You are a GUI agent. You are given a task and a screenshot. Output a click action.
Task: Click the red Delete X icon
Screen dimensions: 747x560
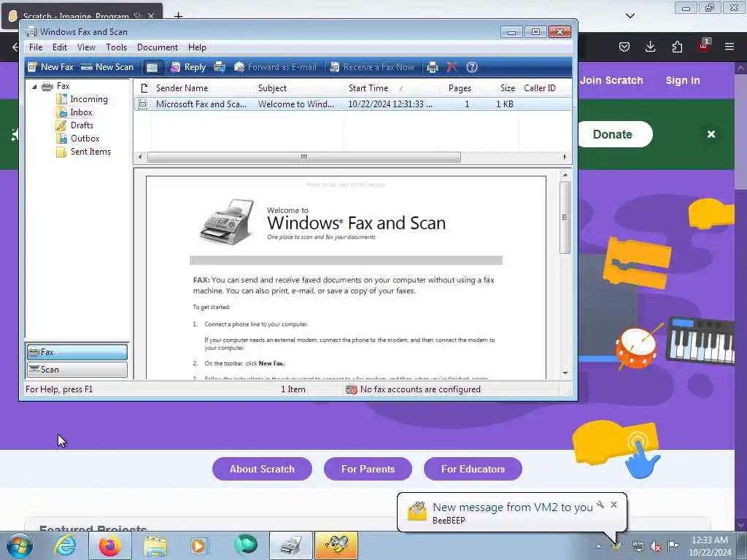point(451,67)
